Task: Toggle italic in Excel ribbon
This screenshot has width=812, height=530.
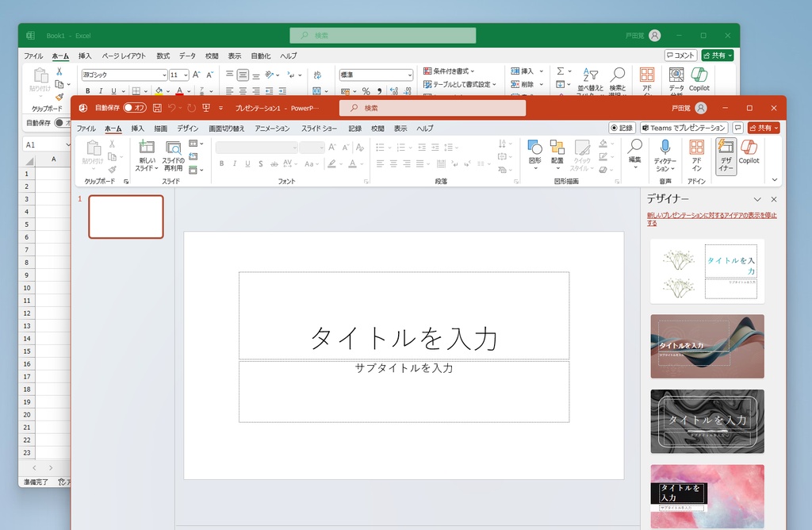Action: pyautogui.click(x=101, y=91)
